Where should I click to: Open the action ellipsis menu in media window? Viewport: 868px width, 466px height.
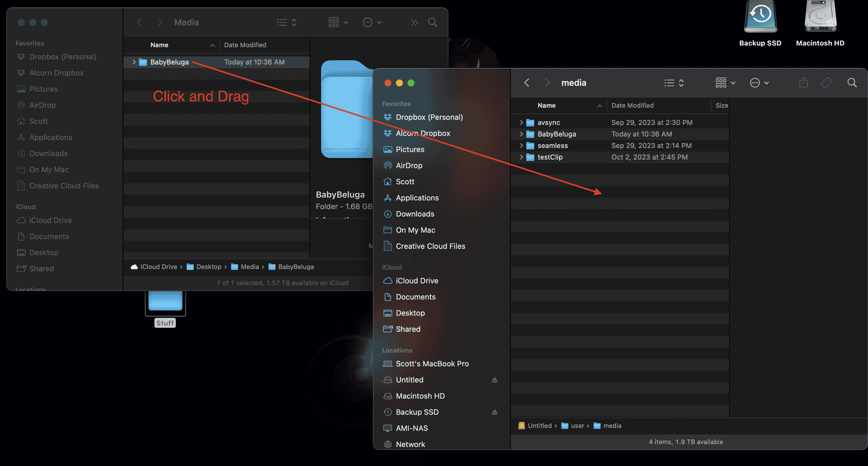coord(759,83)
